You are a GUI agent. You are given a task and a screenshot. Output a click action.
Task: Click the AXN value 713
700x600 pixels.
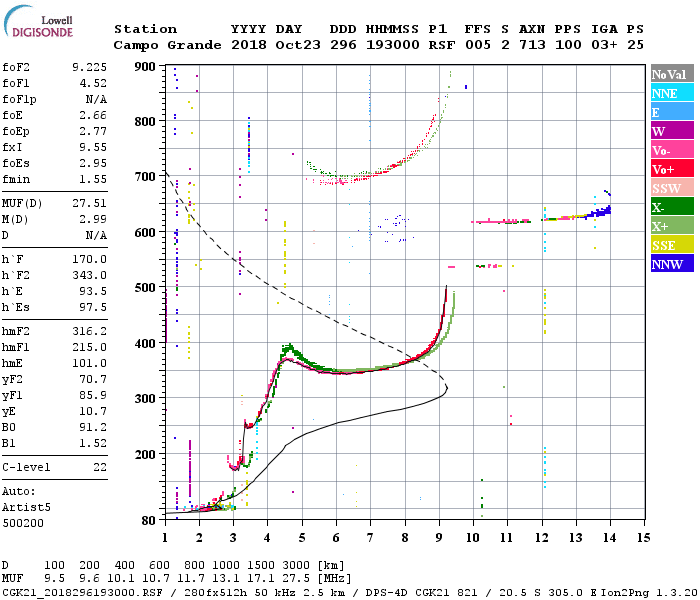pyautogui.click(x=532, y=45)
